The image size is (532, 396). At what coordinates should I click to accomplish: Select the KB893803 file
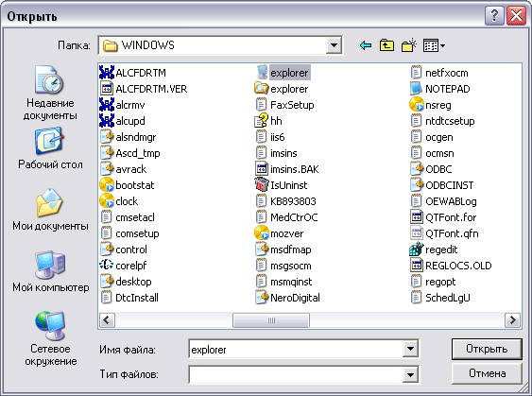(286, 201)
